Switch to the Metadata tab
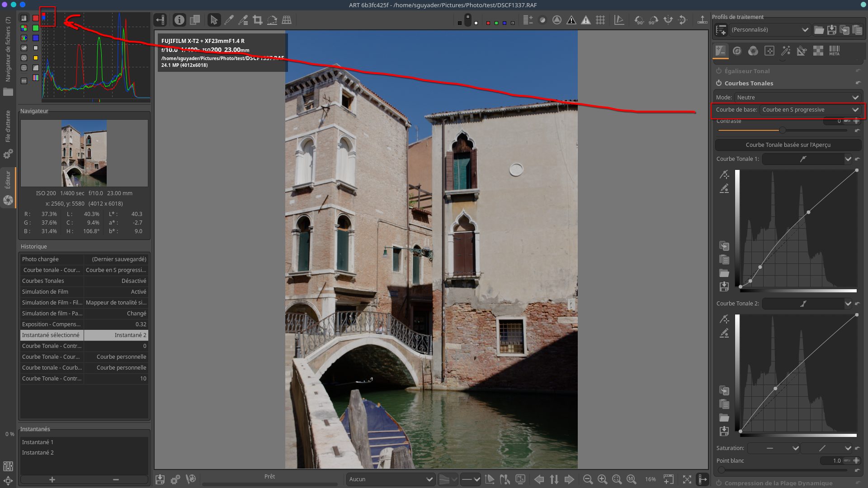 (x=834, y=51)
